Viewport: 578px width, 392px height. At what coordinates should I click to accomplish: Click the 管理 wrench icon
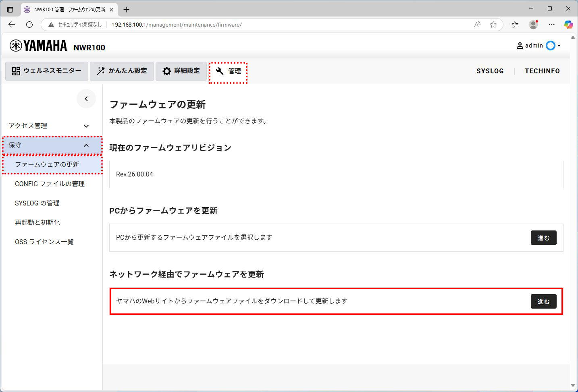pyautogui.click(x=220, y=71)
